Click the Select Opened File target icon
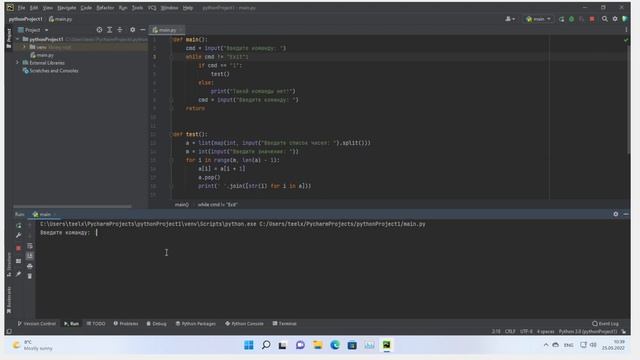The image size is (640, 360). click(99, 30)
